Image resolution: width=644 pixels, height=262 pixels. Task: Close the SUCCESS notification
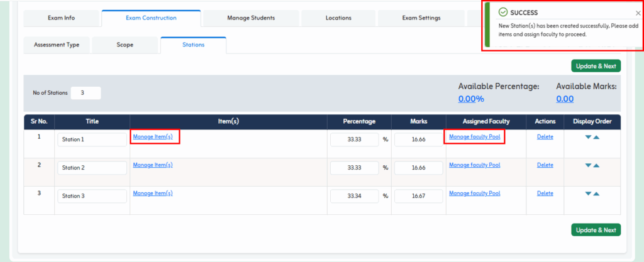point(638,13)
